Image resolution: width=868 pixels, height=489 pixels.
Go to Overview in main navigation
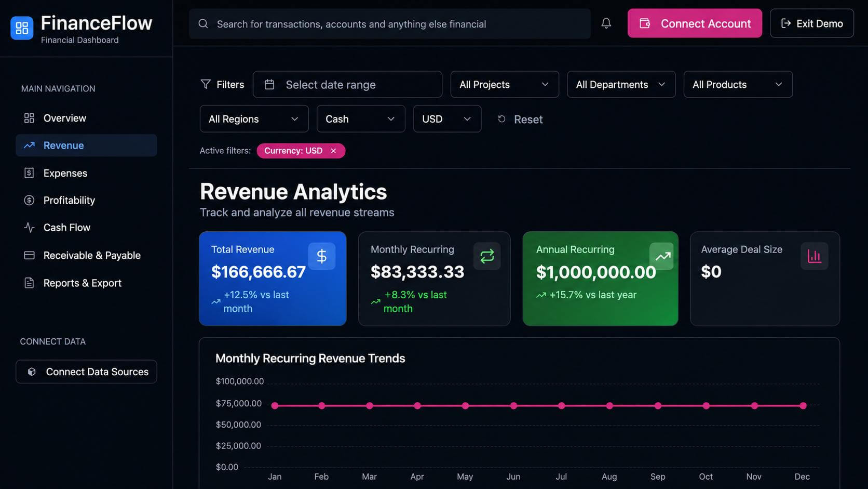pyautogui.click(x=86, y=118)
